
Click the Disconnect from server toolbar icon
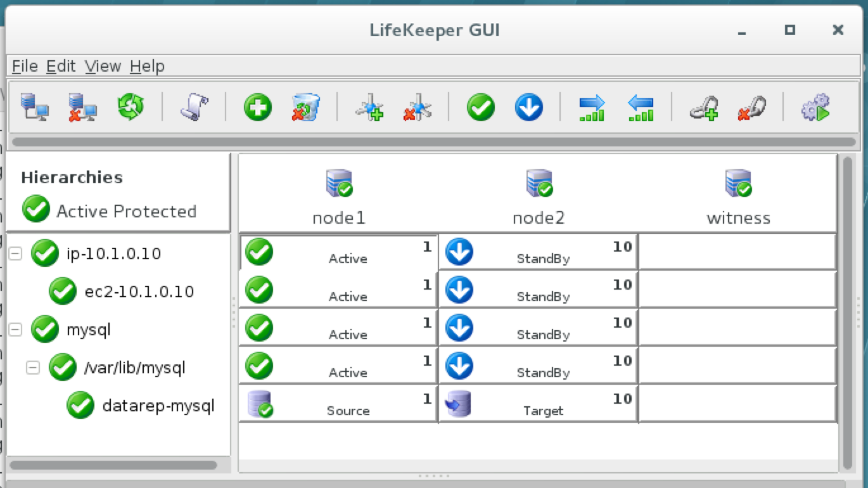[x=82, y=107]
